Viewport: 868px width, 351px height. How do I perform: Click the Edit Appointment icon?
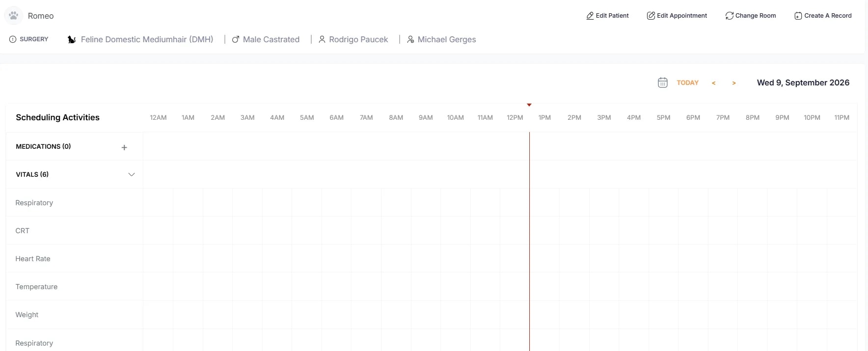651,16
